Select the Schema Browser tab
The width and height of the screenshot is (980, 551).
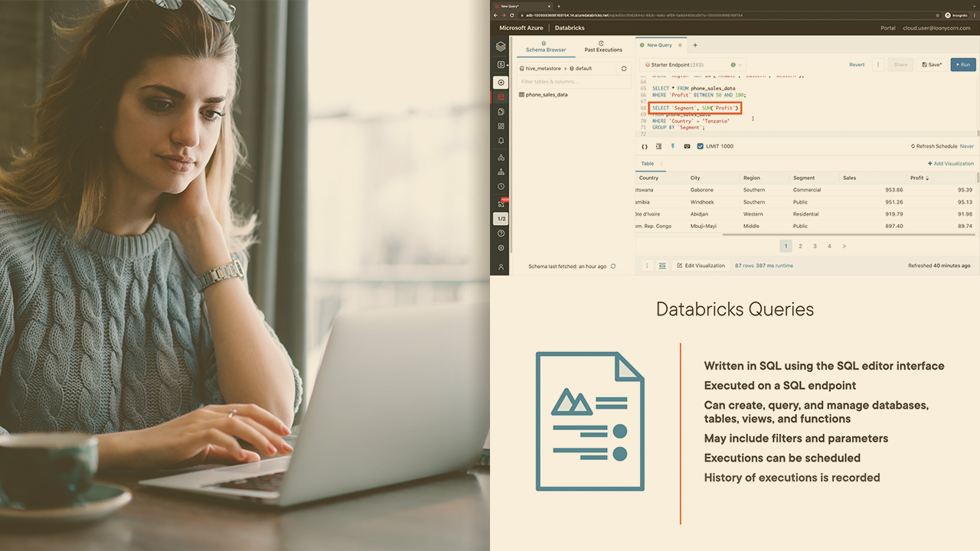click(546, 47)
